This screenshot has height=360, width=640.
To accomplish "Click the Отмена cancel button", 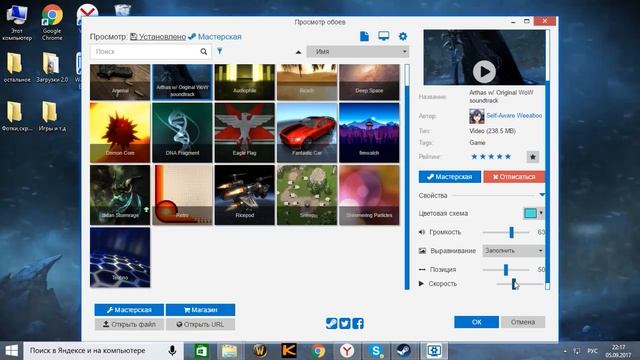I will [523, 322].
